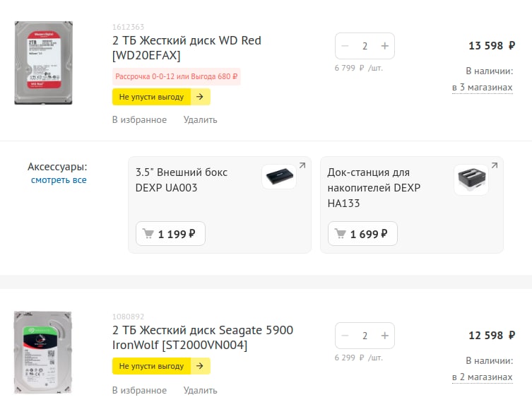Open DEXP HA133 dock station arrow icon
The image size is (532, 407).
pyautogui.click(x=495, y=165)
